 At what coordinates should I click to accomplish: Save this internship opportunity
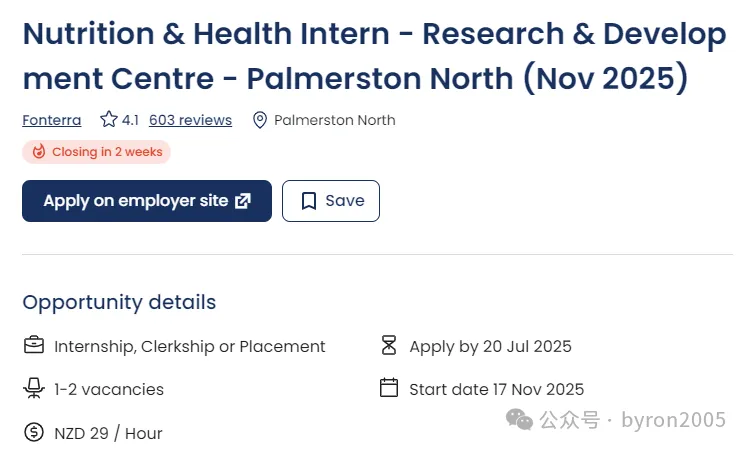click(331, 201)
